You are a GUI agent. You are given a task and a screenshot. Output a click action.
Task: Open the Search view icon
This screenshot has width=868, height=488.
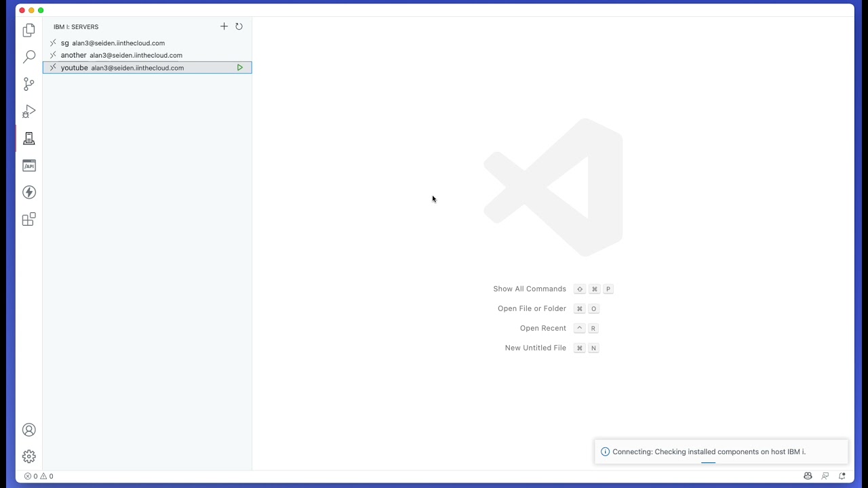(x=29, y=57)
